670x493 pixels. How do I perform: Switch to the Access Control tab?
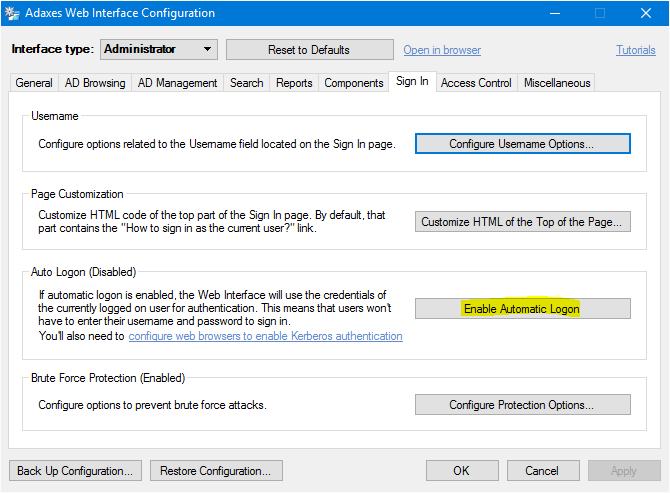click(x=476, y=82)
